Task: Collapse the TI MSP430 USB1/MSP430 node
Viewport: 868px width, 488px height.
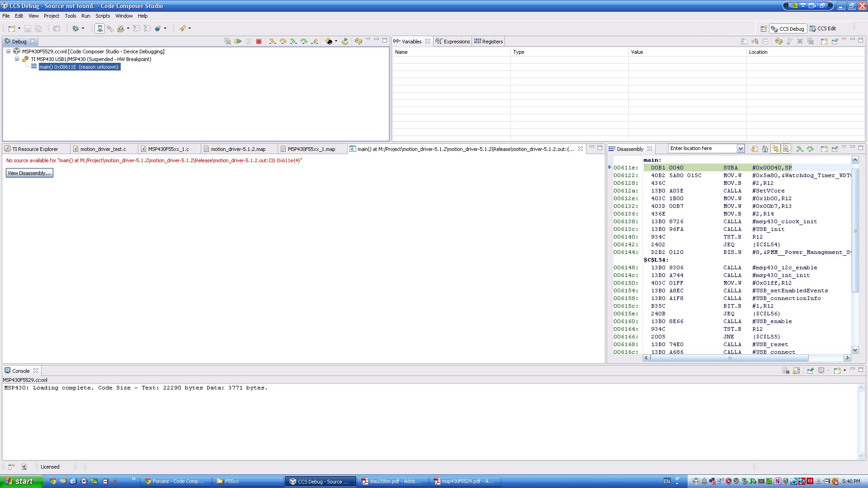Action: [x=17, y=59]
